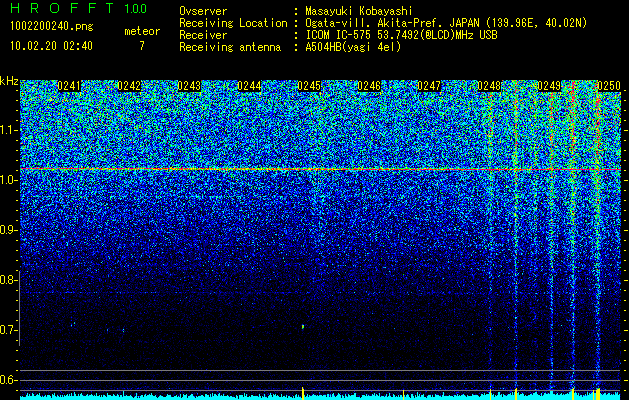Screen dimensions: 629x400
Task: Click the 1.0 kHz axis label
Action: pos(9,181)
